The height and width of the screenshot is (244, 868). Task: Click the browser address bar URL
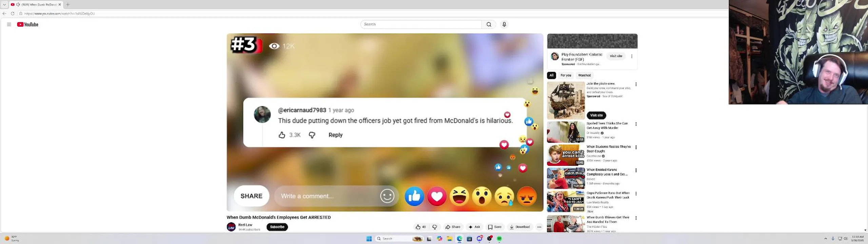(x=59, y=14)
